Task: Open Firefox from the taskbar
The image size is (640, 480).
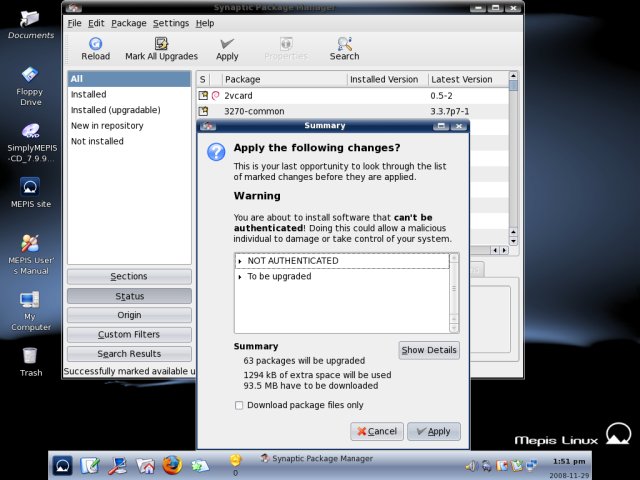Action: click(x=172, y=465)
